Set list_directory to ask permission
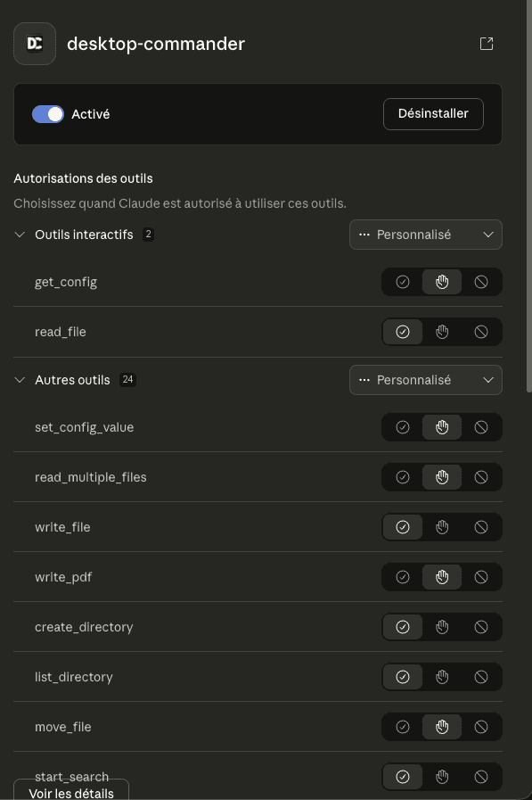This screenshot has width=532, height=800. [442, 677]
